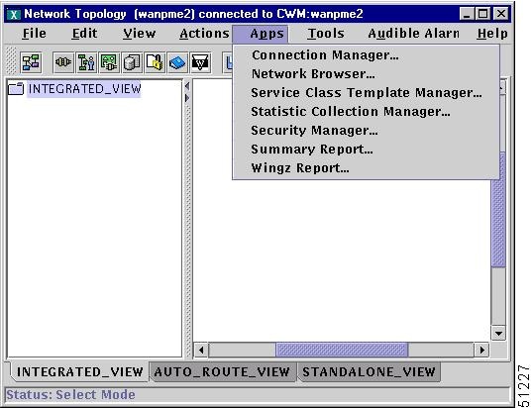Image resolution: width=532 pixels, height=408 pixels.
Task: Click the network topology diagram toolbar icon
Action: [x=31, y=62]
